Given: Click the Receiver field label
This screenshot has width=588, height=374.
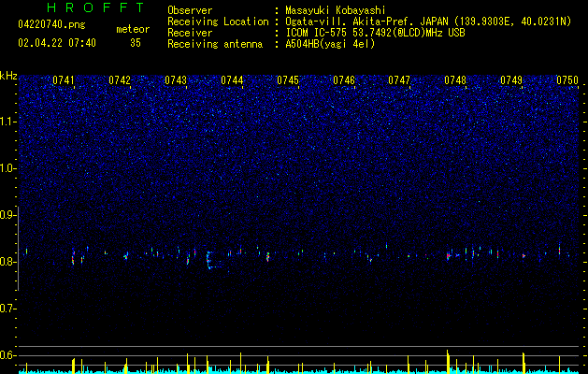Looking at the screenshot, I should coord(190,33).
